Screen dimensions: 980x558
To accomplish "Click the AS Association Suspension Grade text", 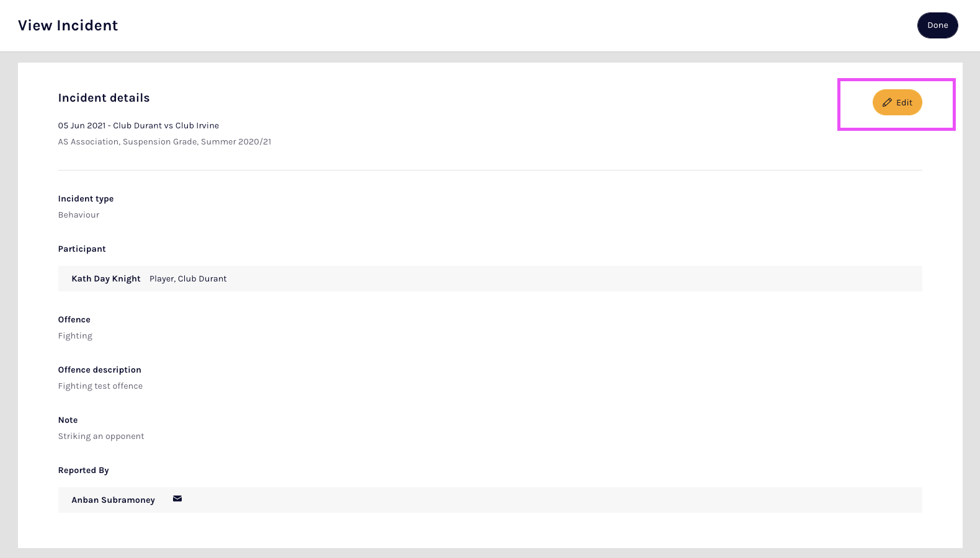I will click(164, 142).
